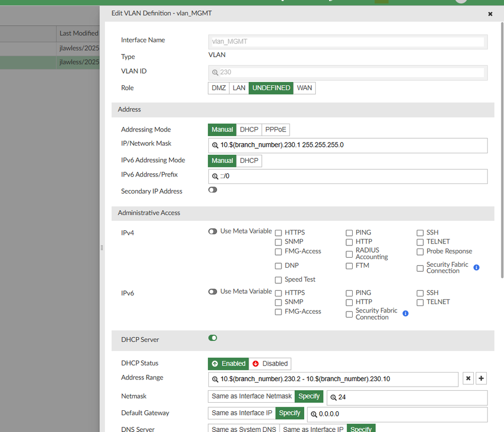
Task: Check the FTM access option
Action: (x=349, y=266)
